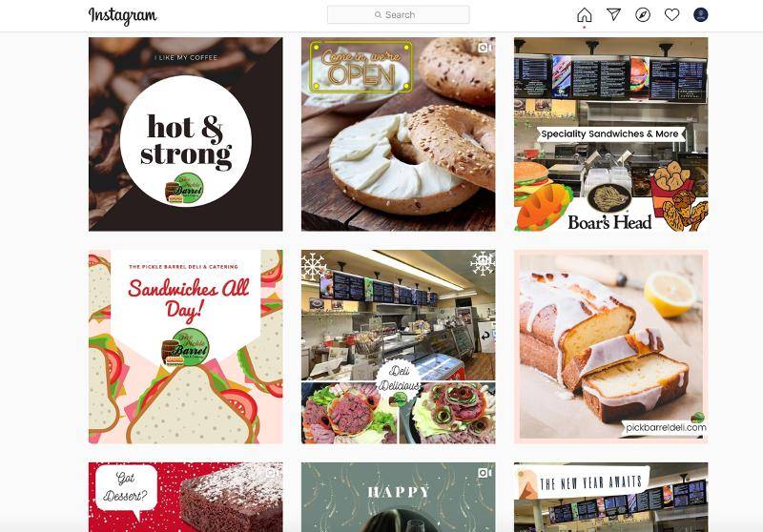Open the hot & strong coffee post

pos(185,134)
